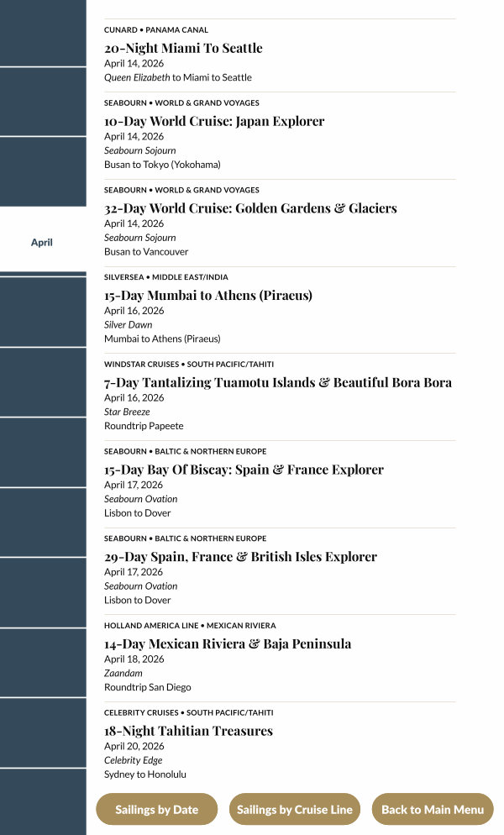Image resolution: width=504 pixels, height=835 pixels.
Task: Click the Sailings by Cruise Line button
Action: (294, 810)
